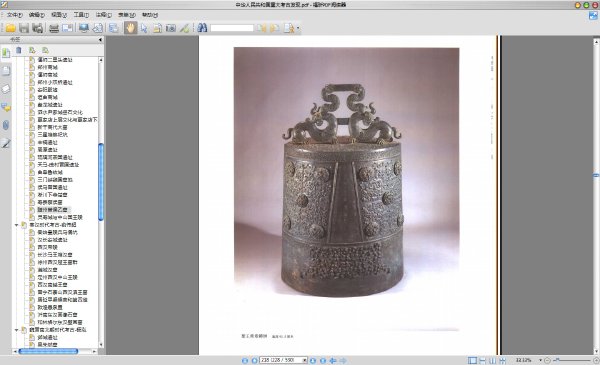Open the Comments panel in left sidebar
Image resolution: width=600 pixels, height=365 pixels.
click(x=6, y=107)
